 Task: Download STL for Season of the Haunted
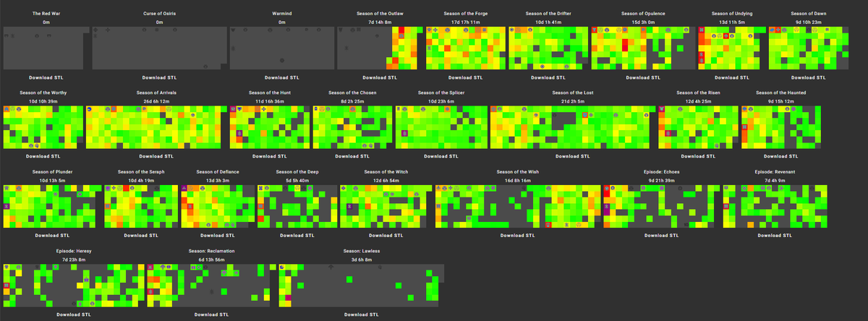coord(781,156)
